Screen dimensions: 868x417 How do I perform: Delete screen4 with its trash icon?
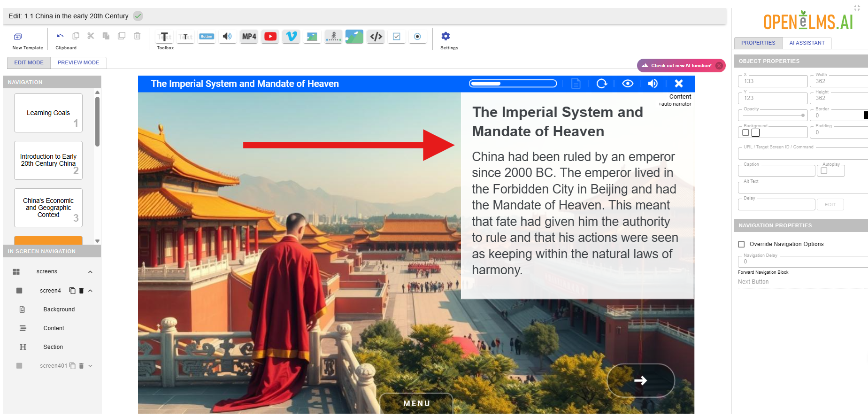coord(81,291)
